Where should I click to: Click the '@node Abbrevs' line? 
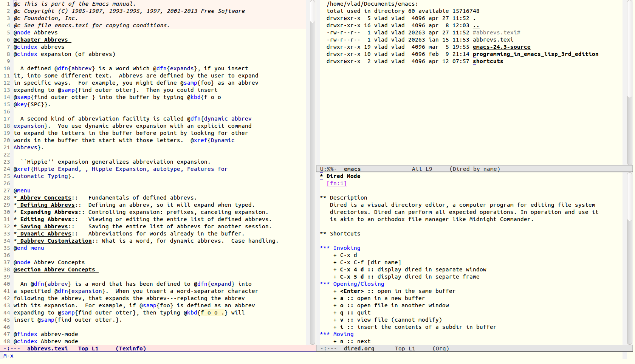[36, 33]
